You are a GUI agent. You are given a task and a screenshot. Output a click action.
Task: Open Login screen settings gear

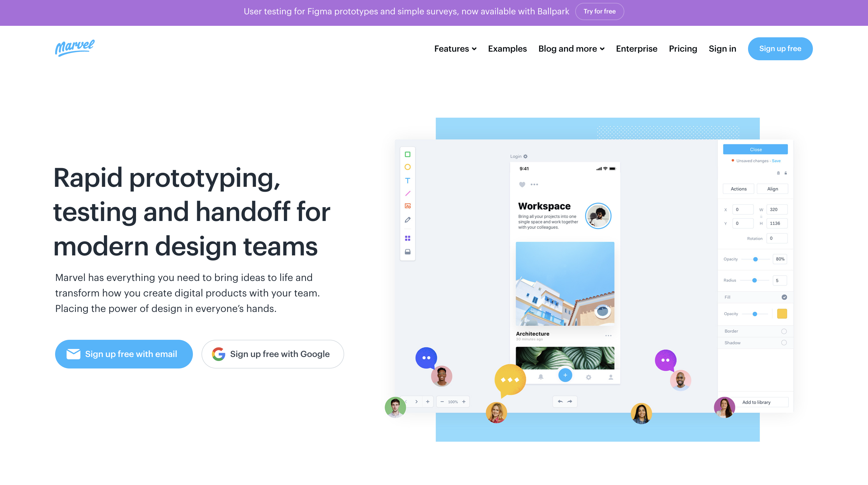coord(525,156)
